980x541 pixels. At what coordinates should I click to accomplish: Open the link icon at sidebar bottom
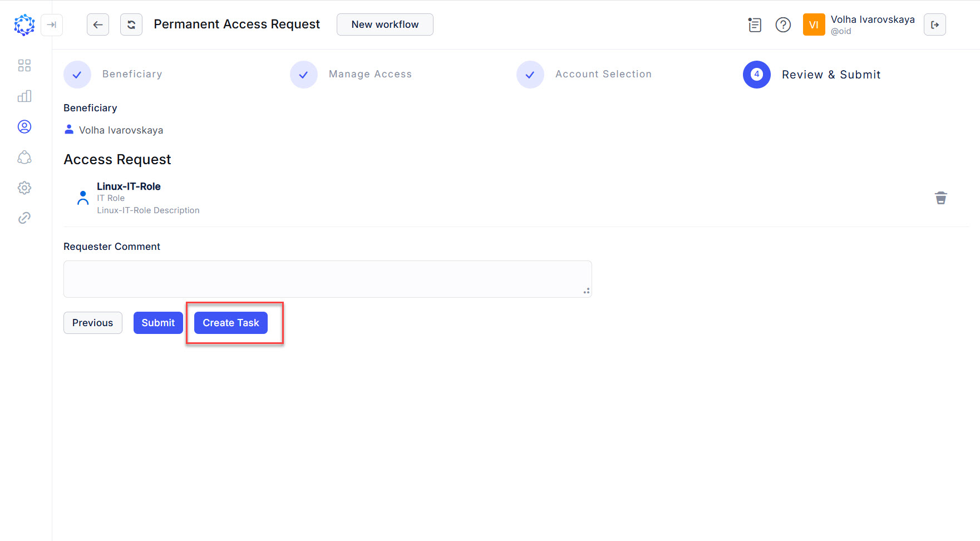point(24,218)
